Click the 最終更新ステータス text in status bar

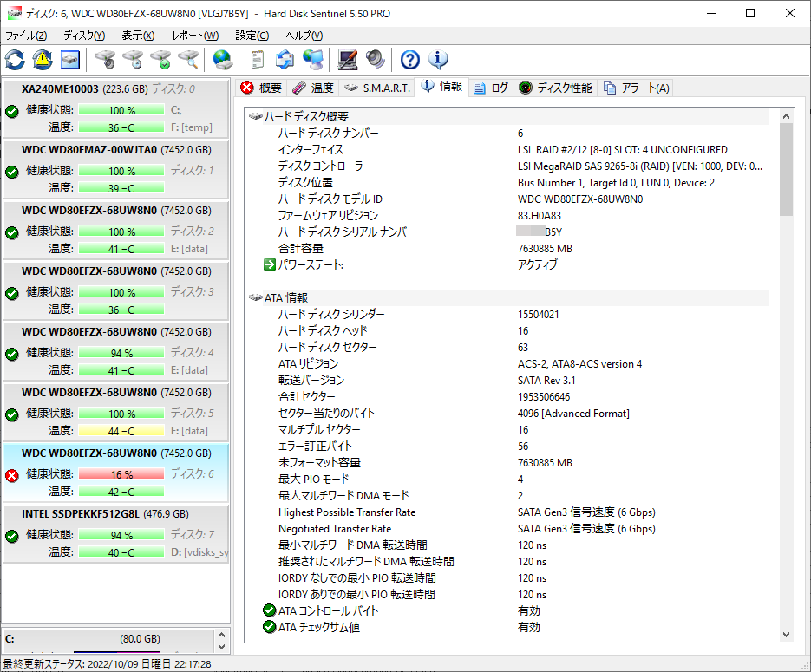point(107,664)
